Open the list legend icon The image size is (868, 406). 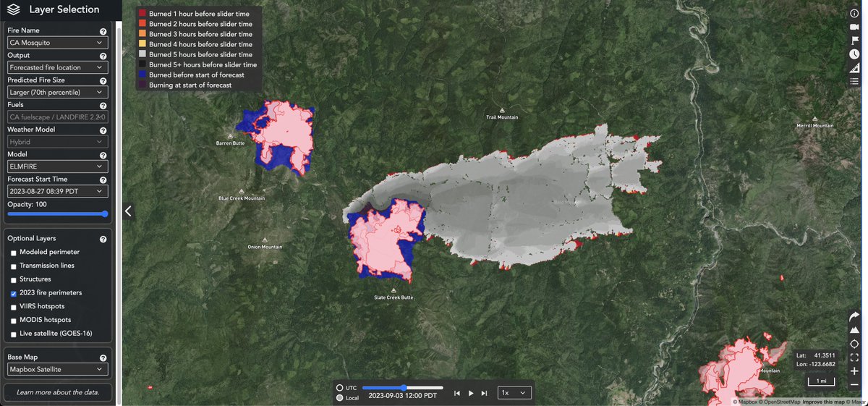pos(854,81)
